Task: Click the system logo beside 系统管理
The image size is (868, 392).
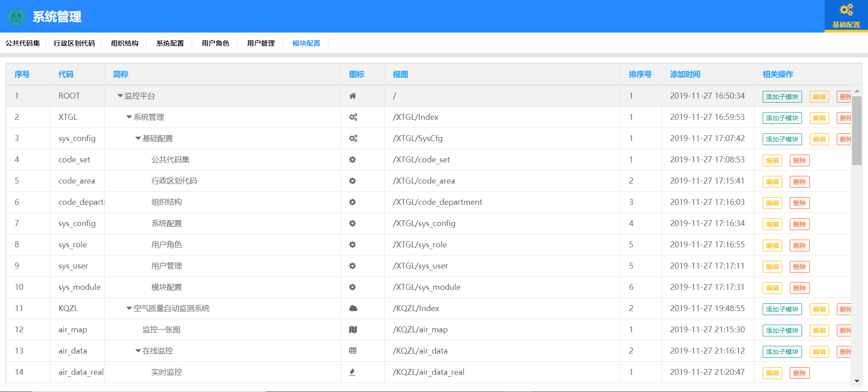Action: [x=17, y=17]
